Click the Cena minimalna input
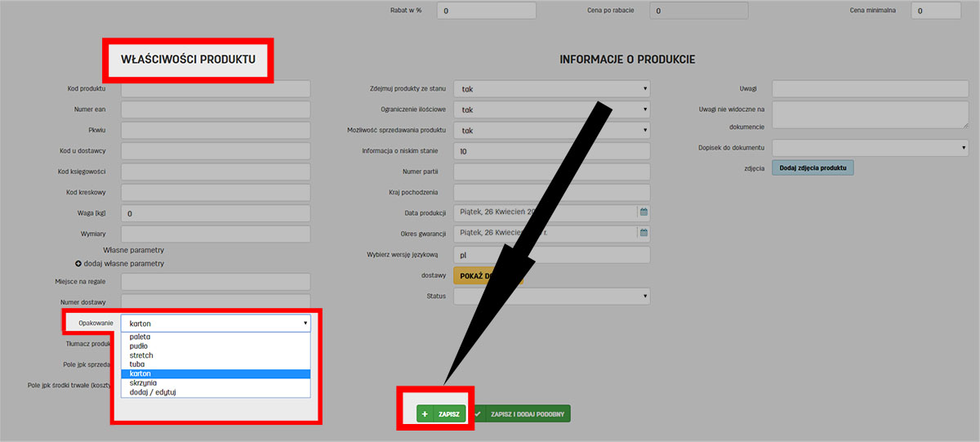 pyautogui.click(x=936, y=11)
